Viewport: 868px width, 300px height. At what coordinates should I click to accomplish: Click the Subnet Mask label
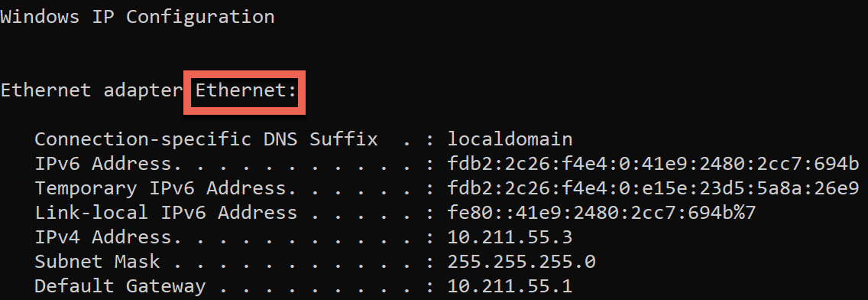pos(97,262)
